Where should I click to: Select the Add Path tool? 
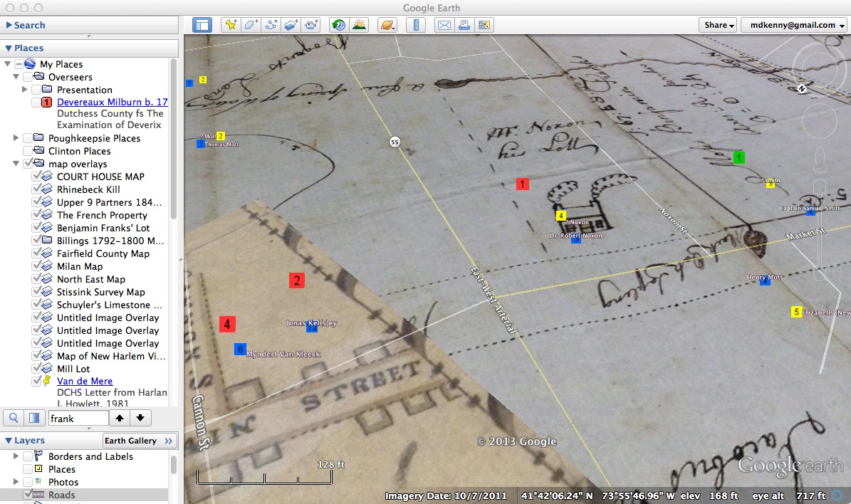(x=271, y=25)
